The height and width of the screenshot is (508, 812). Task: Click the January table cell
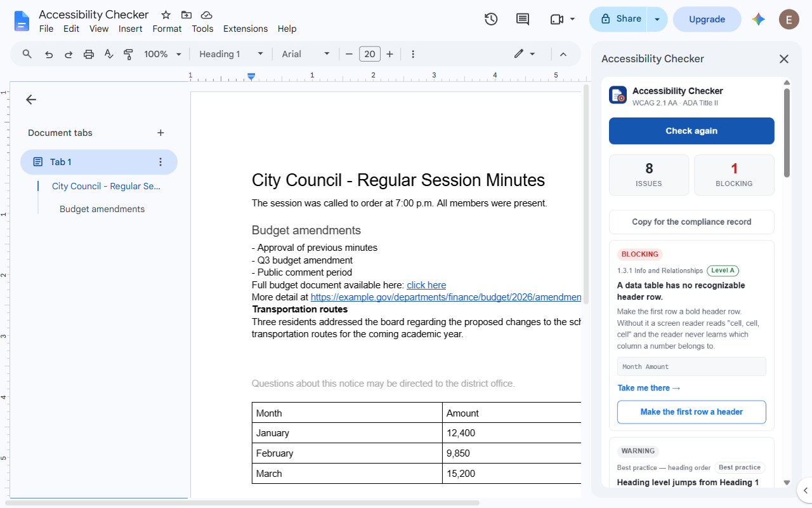(347, 433)
